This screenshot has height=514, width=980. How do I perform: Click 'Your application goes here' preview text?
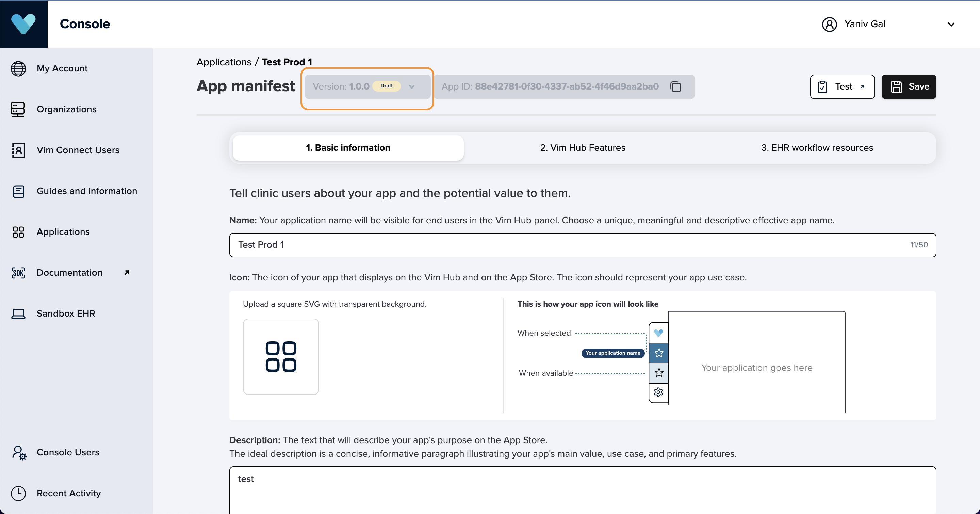[x=757, y=368]
